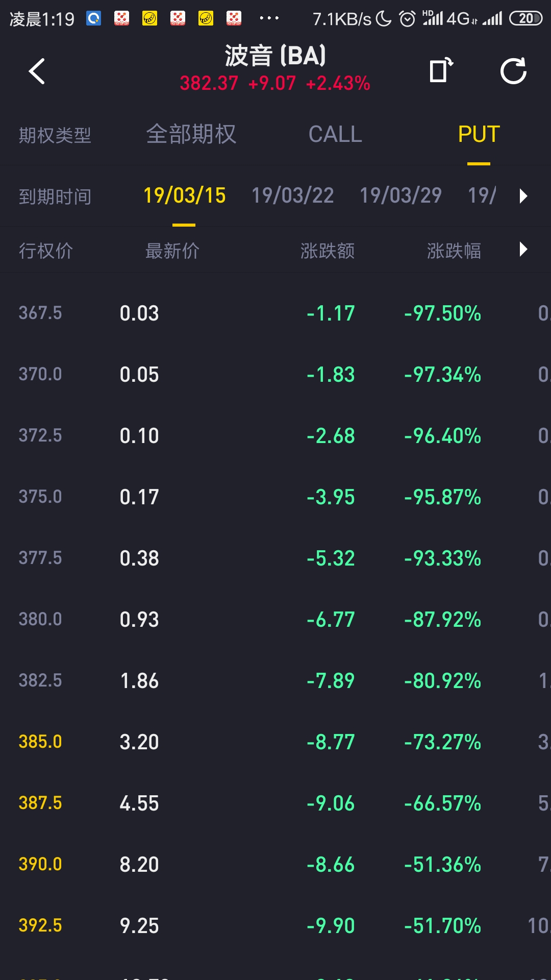Refresh option quotes with reload icon

(513, 70)
